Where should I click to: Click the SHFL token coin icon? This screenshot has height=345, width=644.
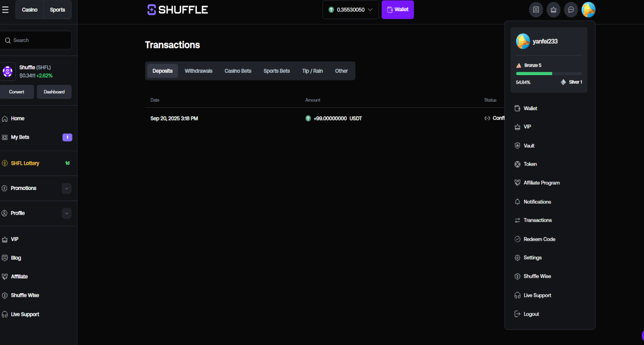pos(7,71)
